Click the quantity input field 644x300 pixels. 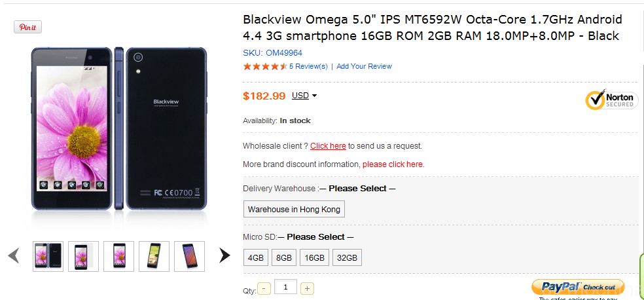tap(285, 286)
